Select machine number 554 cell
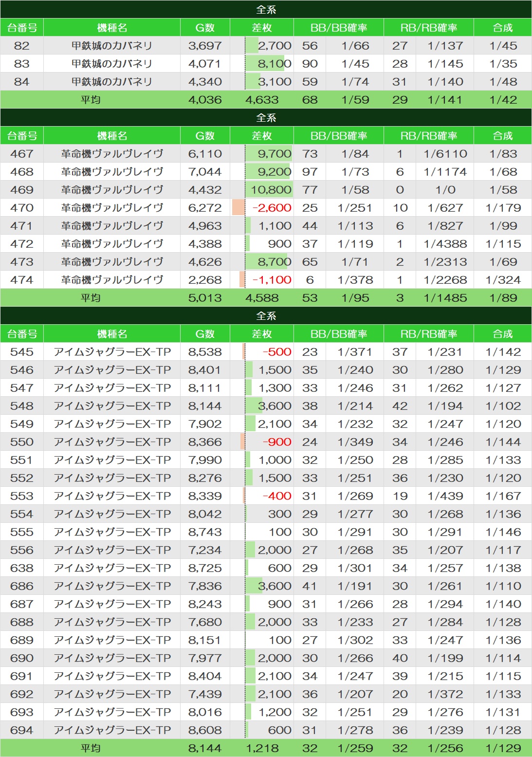The height and width of the screenshot is (757, 532). (x=22, y=514)
